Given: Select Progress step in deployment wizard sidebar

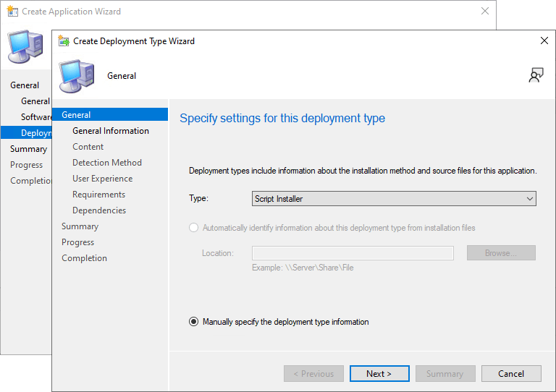Looking at the screenshot, I should click(78, 242).
